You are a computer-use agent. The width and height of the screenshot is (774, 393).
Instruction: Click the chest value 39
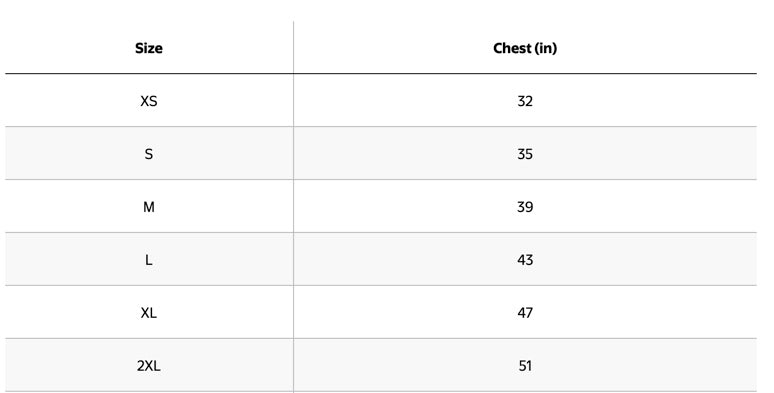tap(525, 207)
